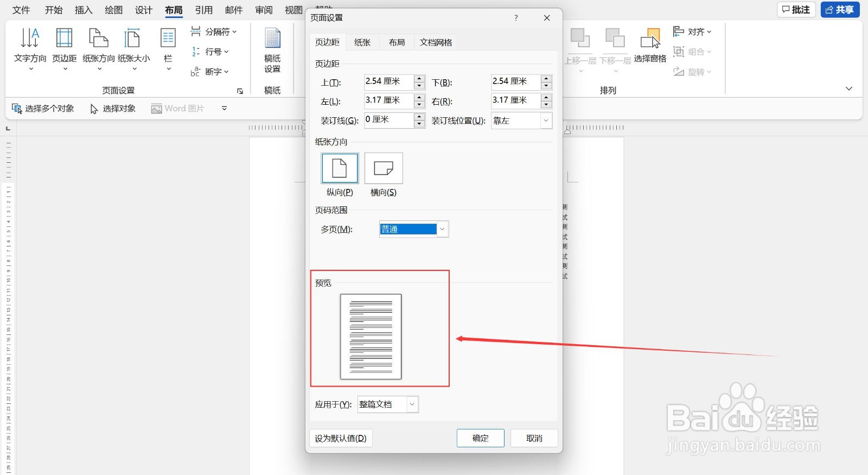Image resolution: width=868 pixels, height=475 pixels.
Task: Expand quick access toolbar customize arrow
Action: pos(224,109)
